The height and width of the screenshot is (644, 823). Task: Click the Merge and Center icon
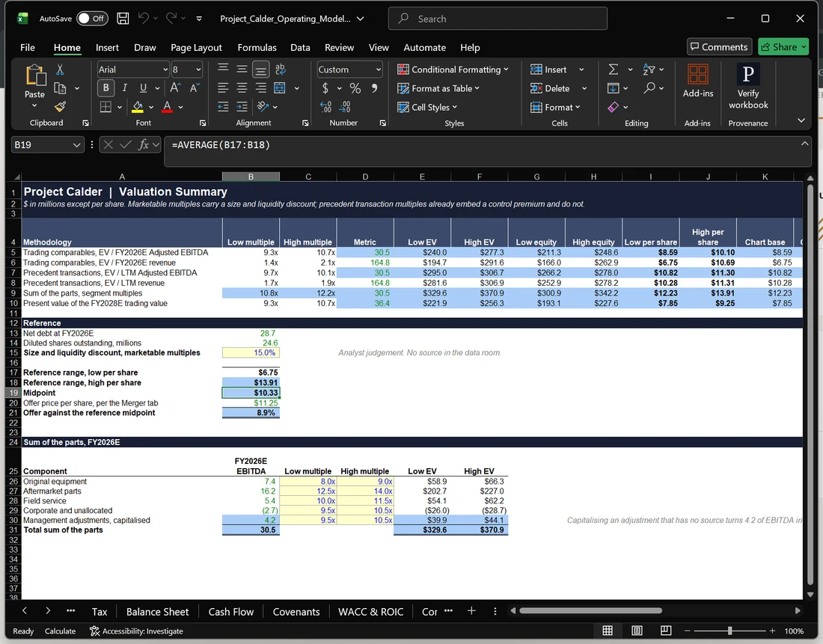[x=280, y=88]
